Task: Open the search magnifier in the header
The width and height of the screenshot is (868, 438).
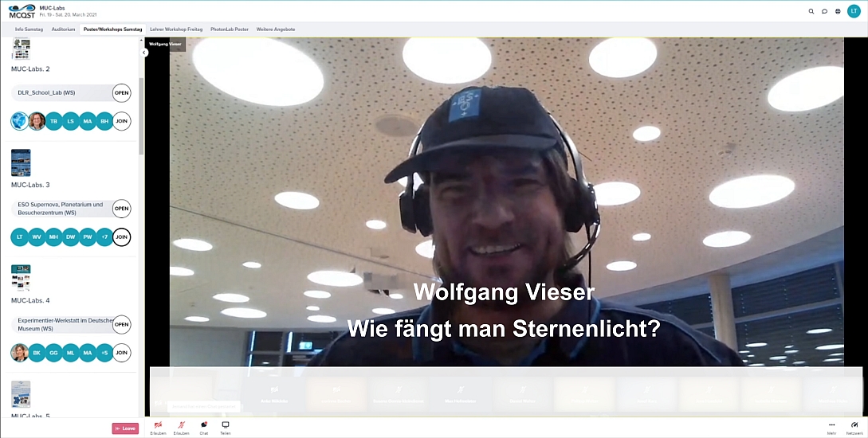Action: [811, 11]
